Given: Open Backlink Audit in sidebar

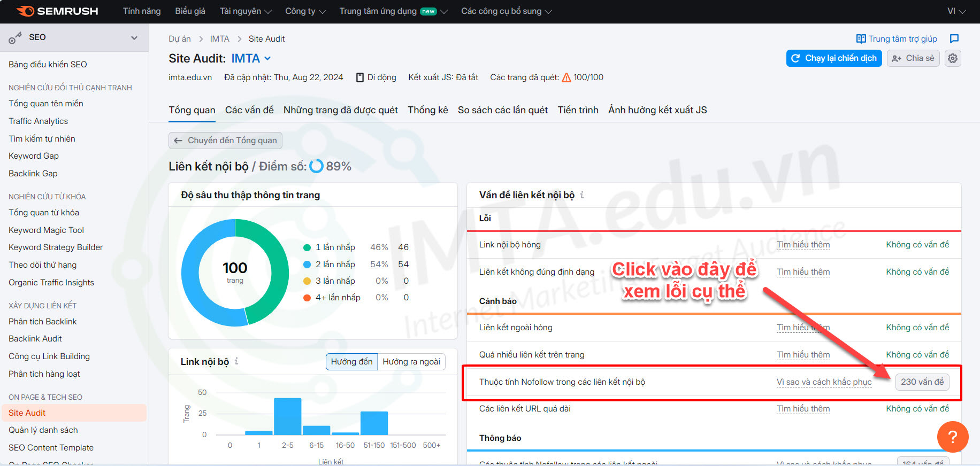Looking at the screenshot, I should coord(35,339).
